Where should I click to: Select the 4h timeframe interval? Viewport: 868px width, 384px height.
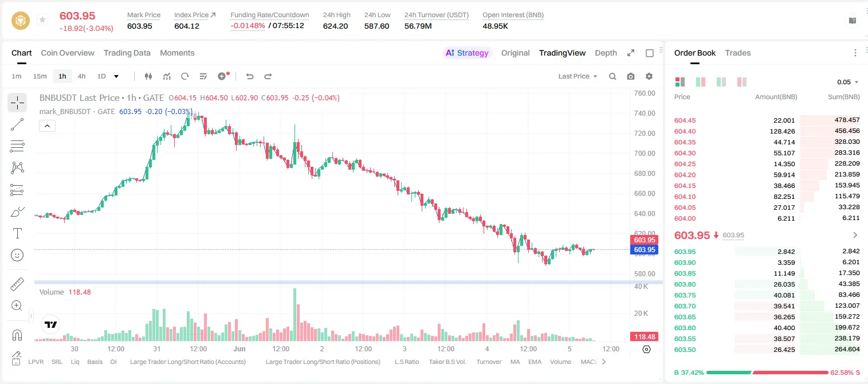pyautogui.click(x=81, y=76)
